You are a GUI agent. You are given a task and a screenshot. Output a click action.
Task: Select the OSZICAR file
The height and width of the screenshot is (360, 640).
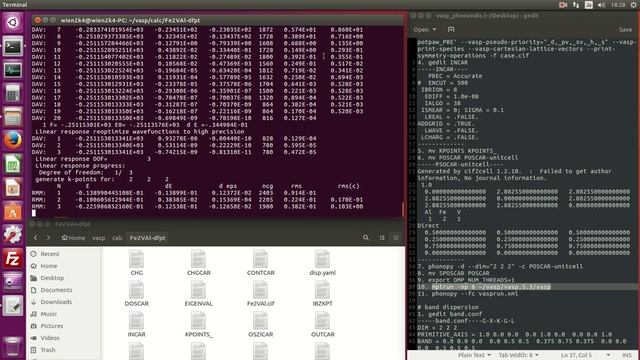pyautogui.click(x=260, y=324)
